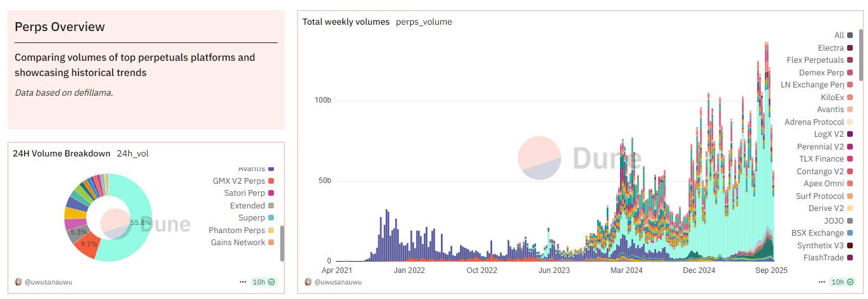This screenshot has height=299, width=868.
Task: Click the Mar 2024 x-axis label
Action: tap(627, 270)
